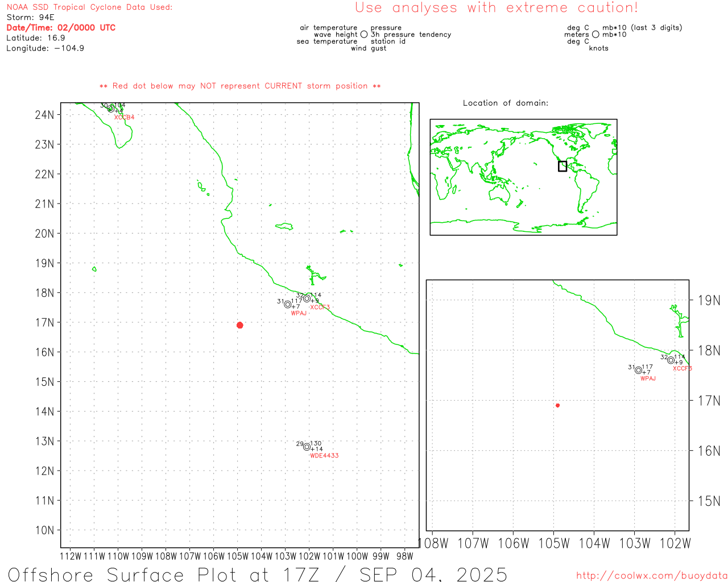Click the 'sea temperature' legend label
This screenshot has height=582, width=728.
(327, 41)
